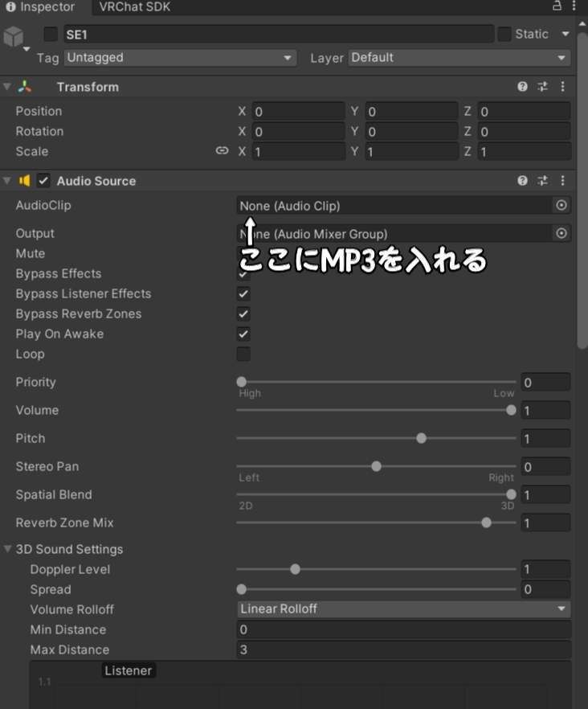Open Transform component options menu
Viewport: 588px width, 709px height.
click(x=562, y=86)
